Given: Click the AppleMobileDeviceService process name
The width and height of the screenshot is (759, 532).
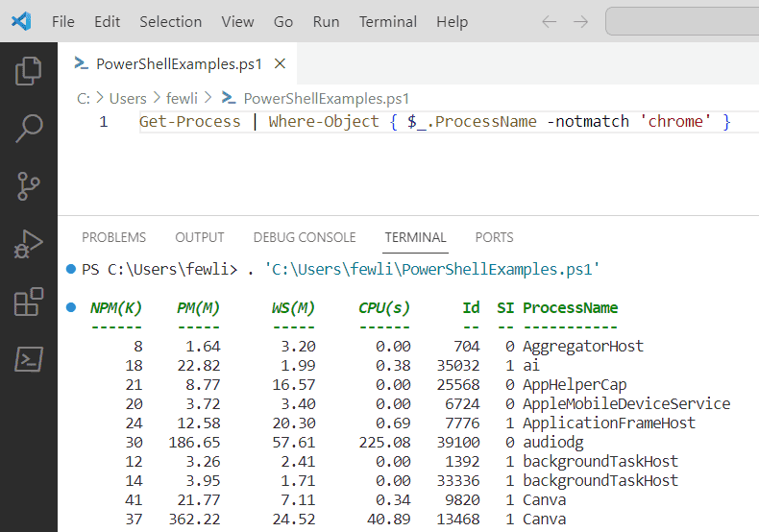Looking at the screenshot, I should coord(626,404).
